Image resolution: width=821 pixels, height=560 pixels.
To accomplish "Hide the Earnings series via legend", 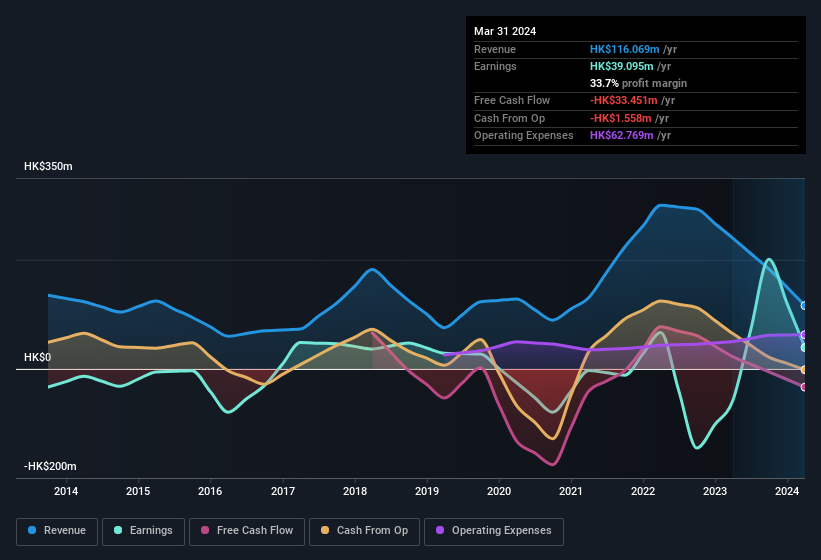I will (143, 531).
